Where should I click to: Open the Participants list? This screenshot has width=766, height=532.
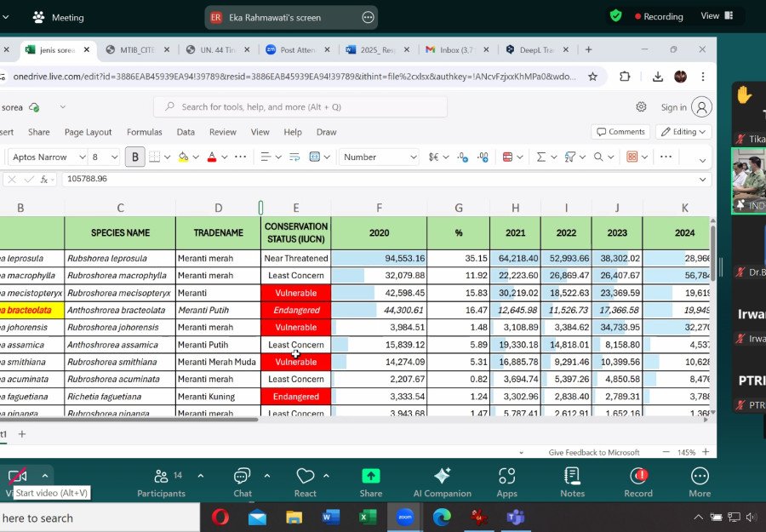pyautogui.click(x=161, y=477)
